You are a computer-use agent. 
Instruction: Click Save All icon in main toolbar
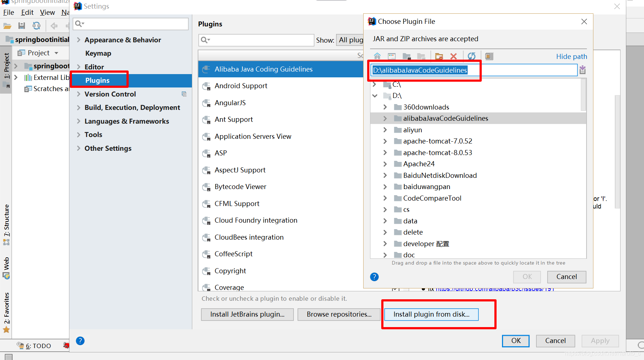coord(22,26)
